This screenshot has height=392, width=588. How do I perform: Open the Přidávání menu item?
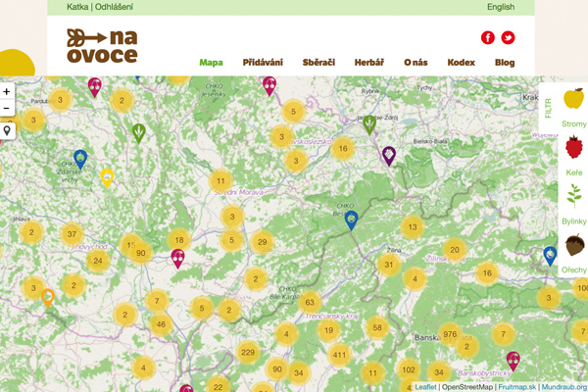[263, 62]
